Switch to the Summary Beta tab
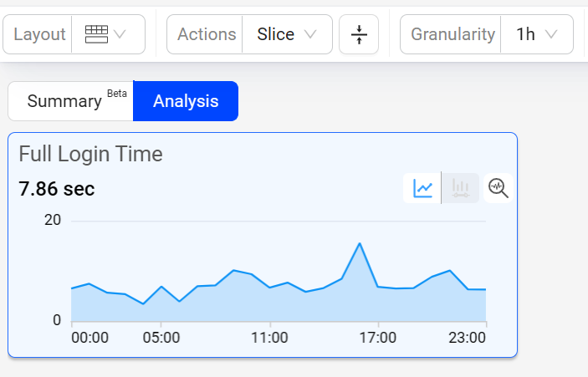 (71, 101)
